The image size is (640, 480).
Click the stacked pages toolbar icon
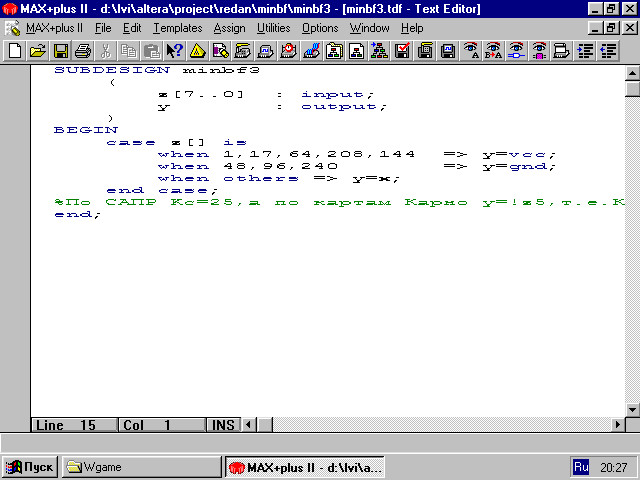point(562,51)
